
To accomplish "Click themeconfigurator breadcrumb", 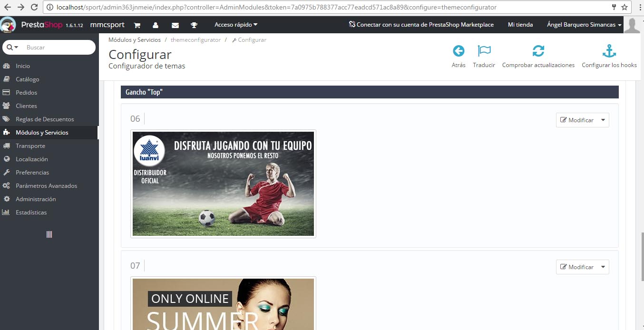I will point(195,40).
